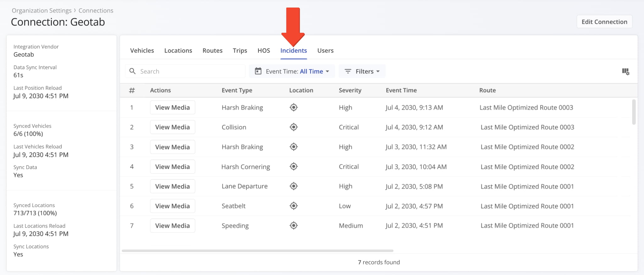Click the Severity column header

tap(350, 90)
